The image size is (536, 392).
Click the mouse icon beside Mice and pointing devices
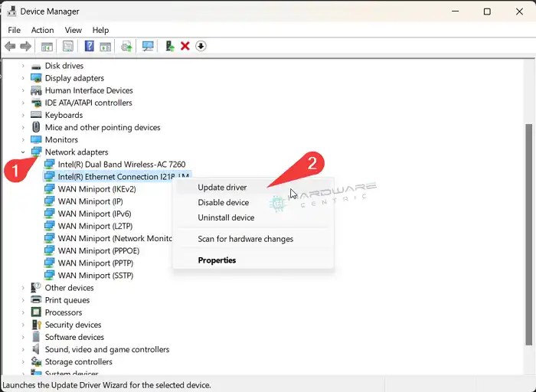(36, 127)
